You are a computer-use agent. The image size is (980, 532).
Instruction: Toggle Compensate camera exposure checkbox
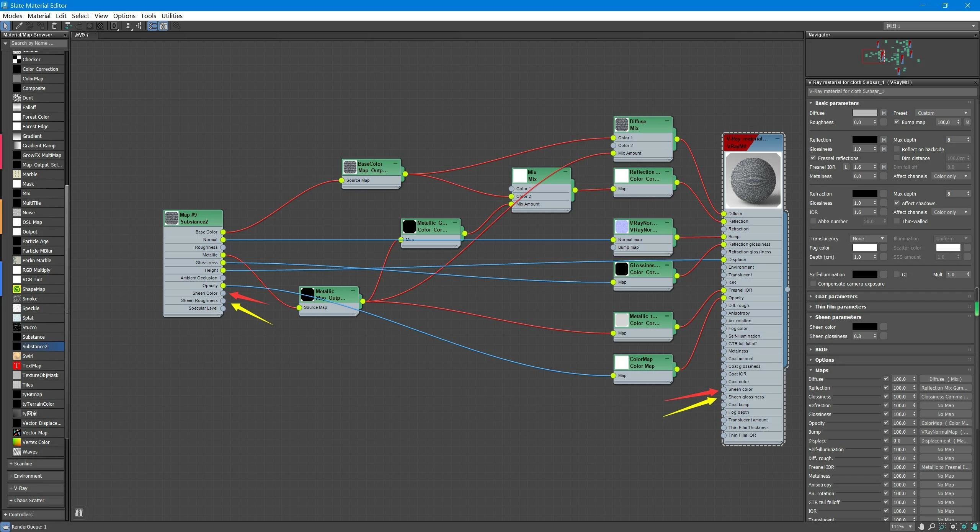coord(813,284)
